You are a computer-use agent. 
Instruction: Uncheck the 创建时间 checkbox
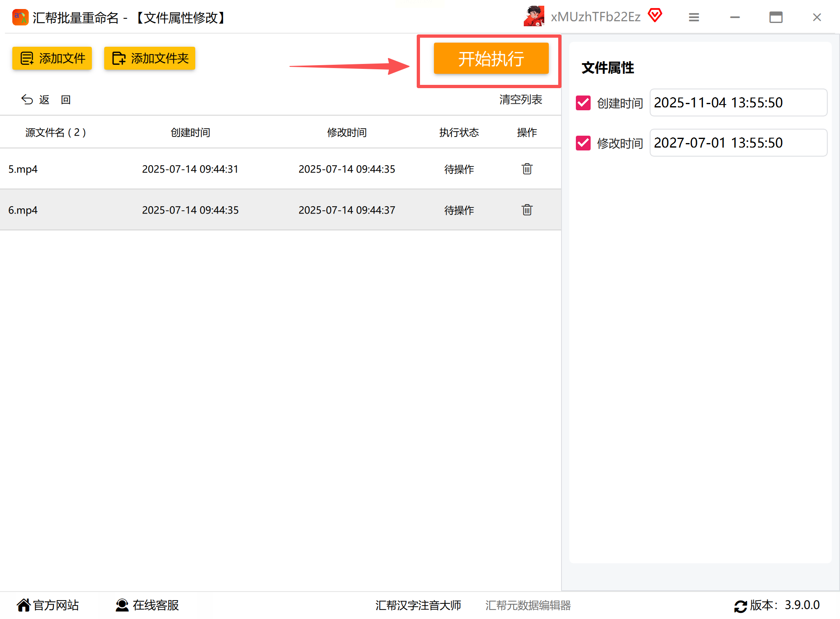583,103
